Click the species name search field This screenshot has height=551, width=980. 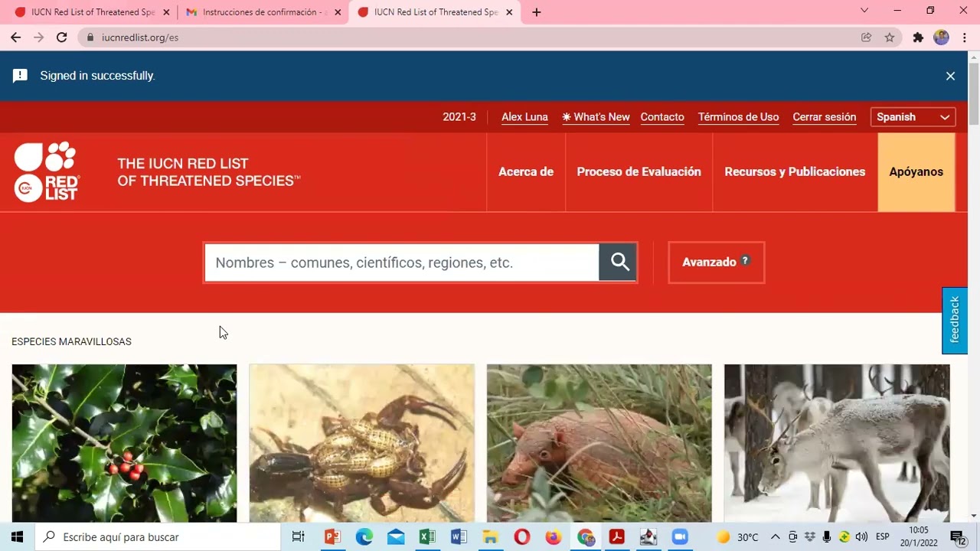click(401, 262)
